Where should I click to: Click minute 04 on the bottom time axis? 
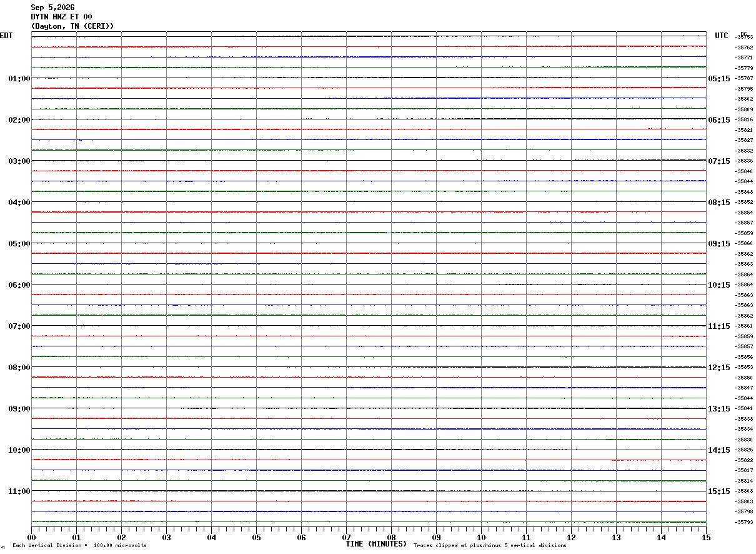coord(211,537)
